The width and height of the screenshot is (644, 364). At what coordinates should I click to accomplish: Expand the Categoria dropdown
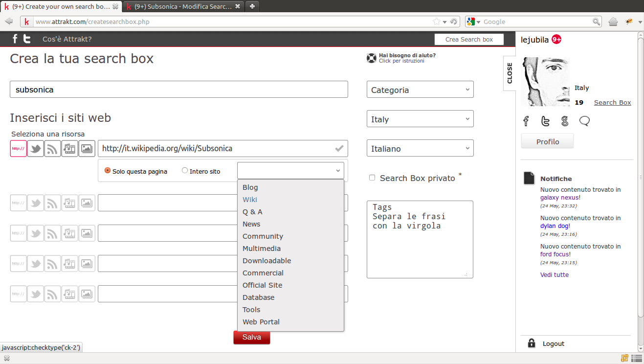420,90
